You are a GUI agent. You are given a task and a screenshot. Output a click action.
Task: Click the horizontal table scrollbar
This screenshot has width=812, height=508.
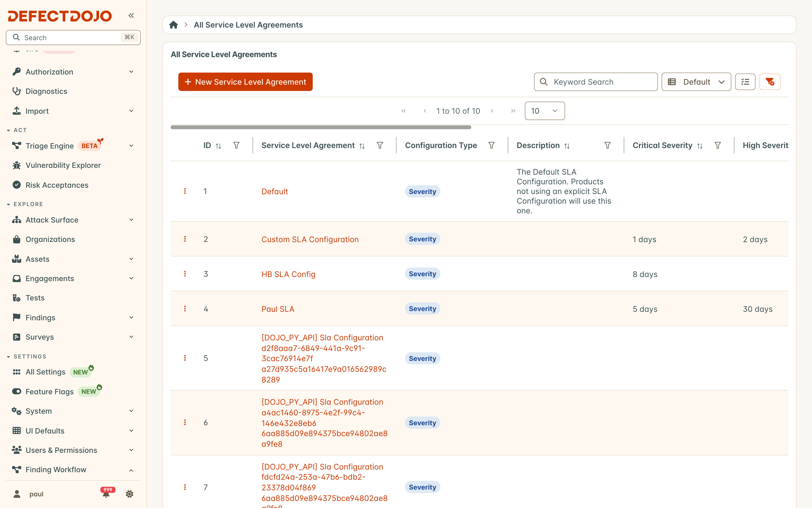pos(321,127)
